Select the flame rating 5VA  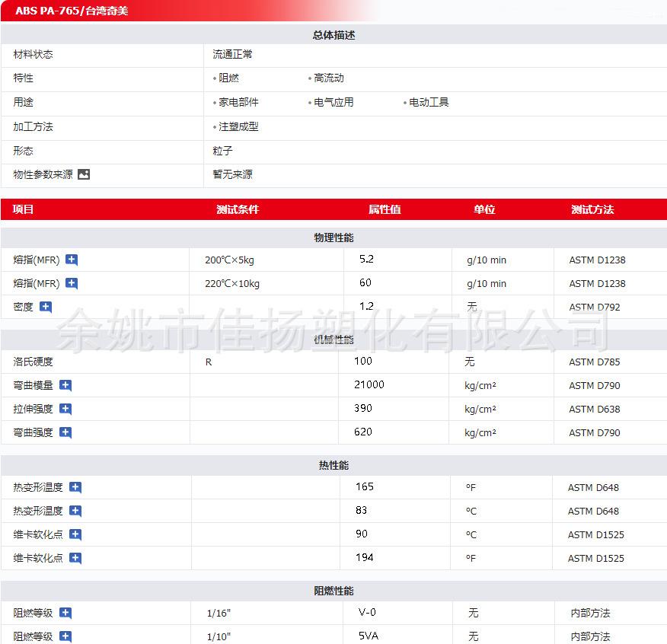point(369,636)
